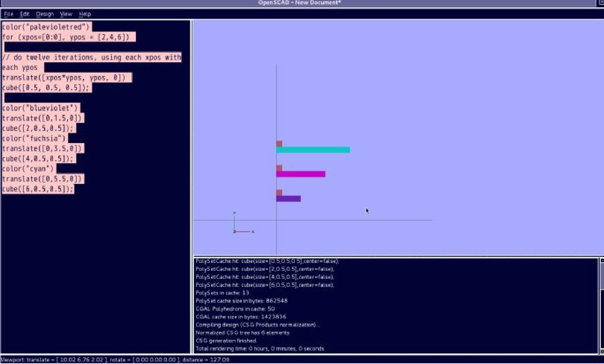Click the small cube above the blueviolet bar

click(279, 193)
